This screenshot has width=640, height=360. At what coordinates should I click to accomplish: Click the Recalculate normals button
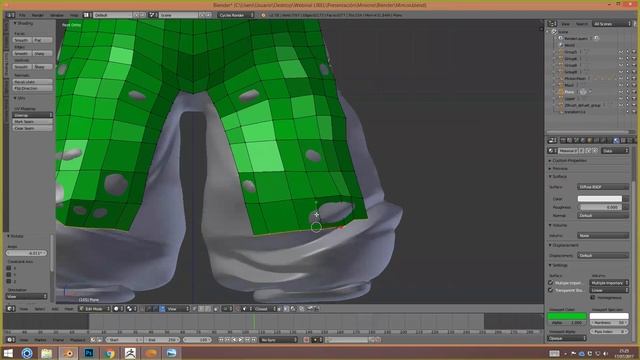pos(33,82)
